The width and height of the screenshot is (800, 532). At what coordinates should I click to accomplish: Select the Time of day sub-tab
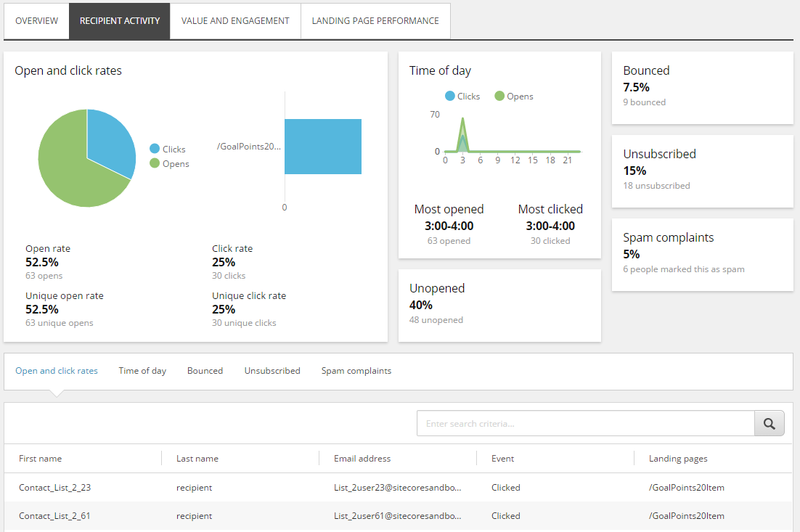[x=142, y=371]
